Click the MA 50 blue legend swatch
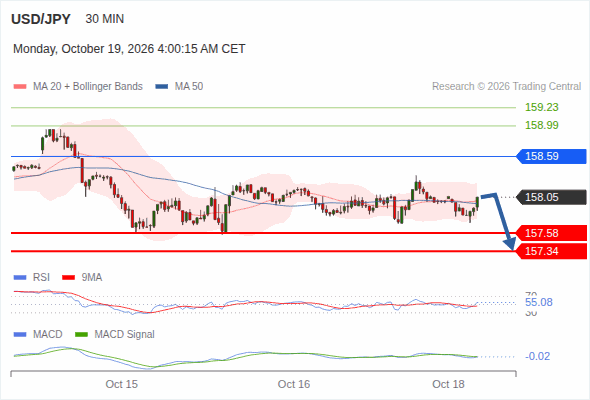Viewport: 590px width, 400px height. pos(162,87)
